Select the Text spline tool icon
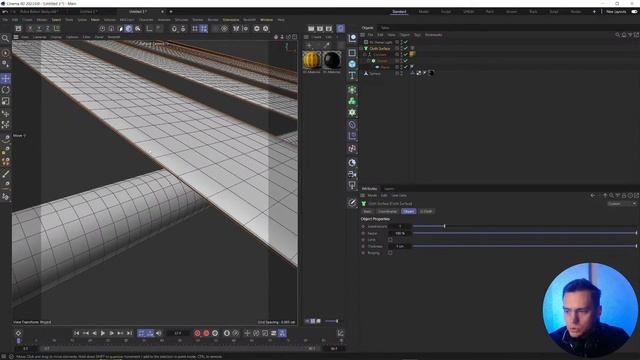 tap(352, 75)
